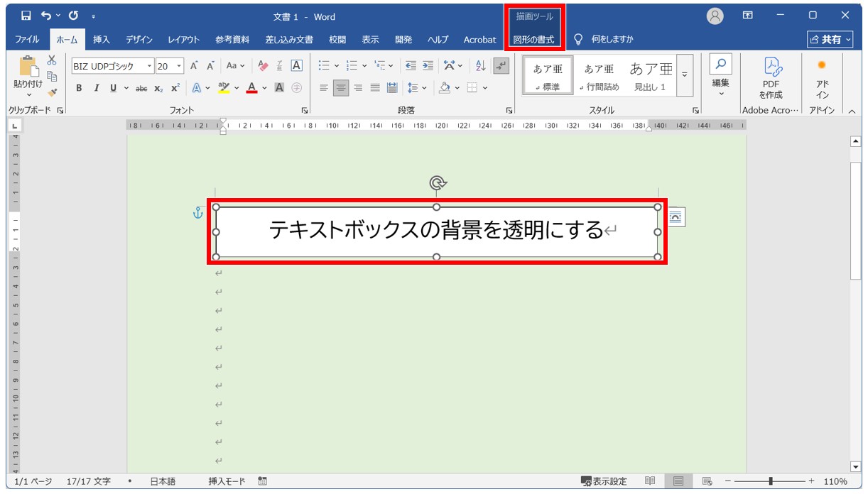Toggle Italic formatting
Screen dimensions: 868x494
pyautogui.click(x=96, y=88)
